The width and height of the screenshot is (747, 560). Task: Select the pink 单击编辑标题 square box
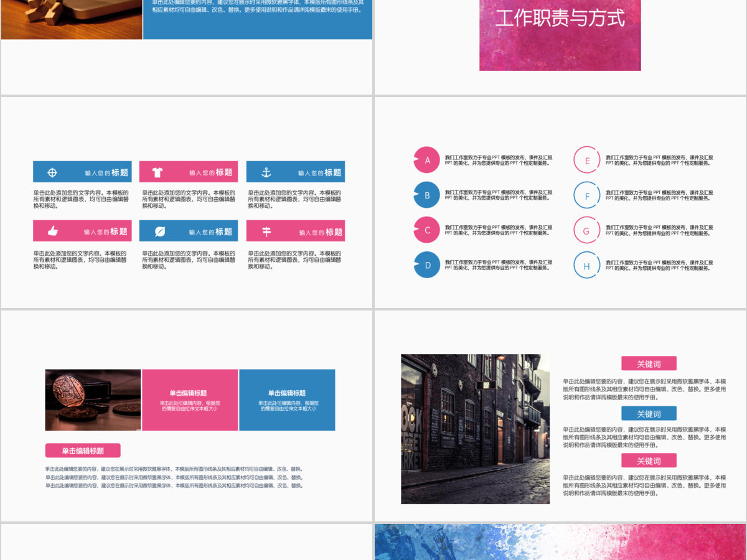[x=190, y=400]
